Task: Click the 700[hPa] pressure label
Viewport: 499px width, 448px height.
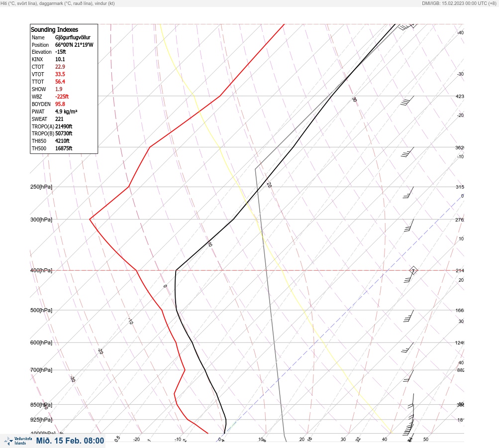Action: [41, 370]
